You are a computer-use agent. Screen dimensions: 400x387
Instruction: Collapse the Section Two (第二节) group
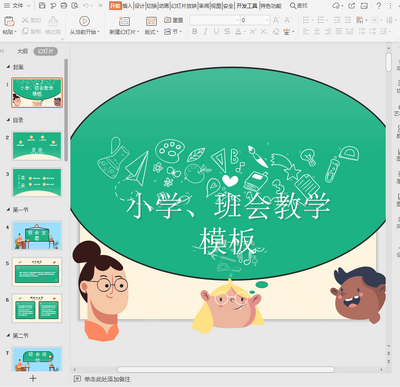pos(8,336)
